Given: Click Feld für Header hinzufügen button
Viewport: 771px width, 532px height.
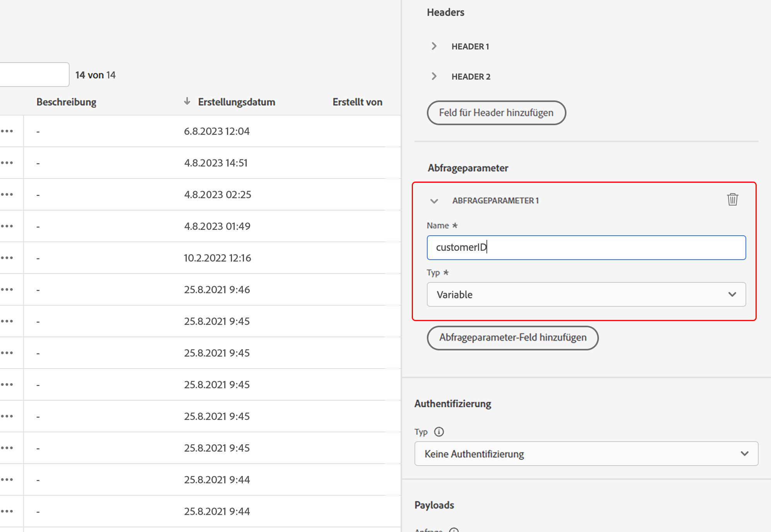Looking at the screenshot, I should pyautogui.click(x=496, y=113).
